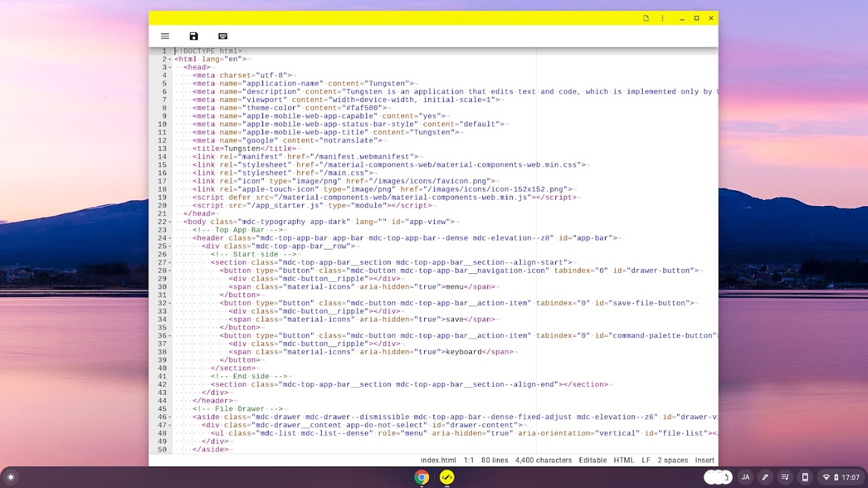This screenshot has width=868, height=488.
Task: Click the "/manifest.webmanifest" href value
Action: tap(364, 157)
